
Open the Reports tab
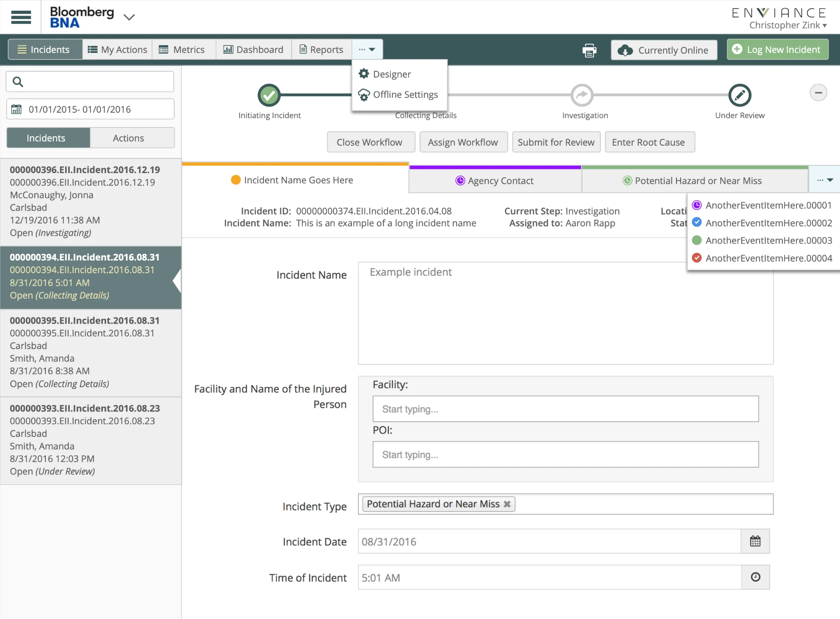(322, 50)
